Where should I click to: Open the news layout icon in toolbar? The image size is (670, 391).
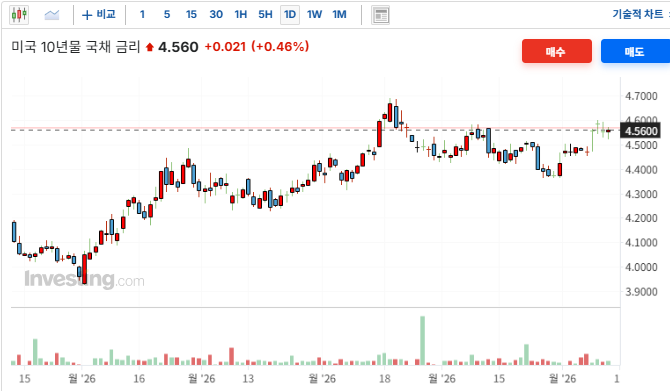pyautogui.click(x=380, y=15)
